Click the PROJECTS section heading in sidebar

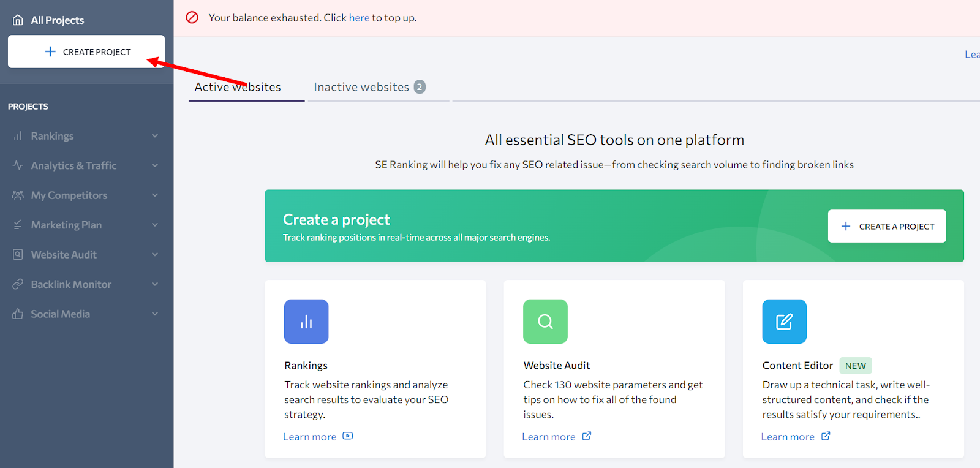pos(28,107)
